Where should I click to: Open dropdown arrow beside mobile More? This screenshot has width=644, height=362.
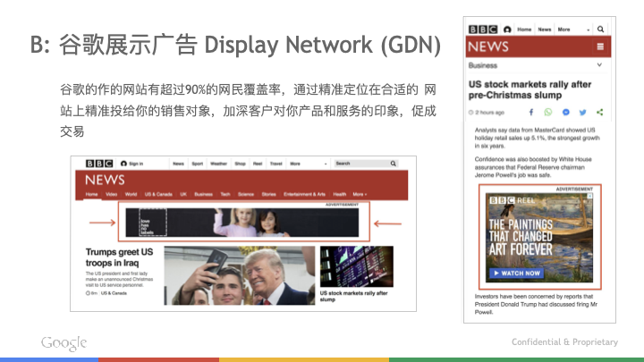click(x=589, y=30)
